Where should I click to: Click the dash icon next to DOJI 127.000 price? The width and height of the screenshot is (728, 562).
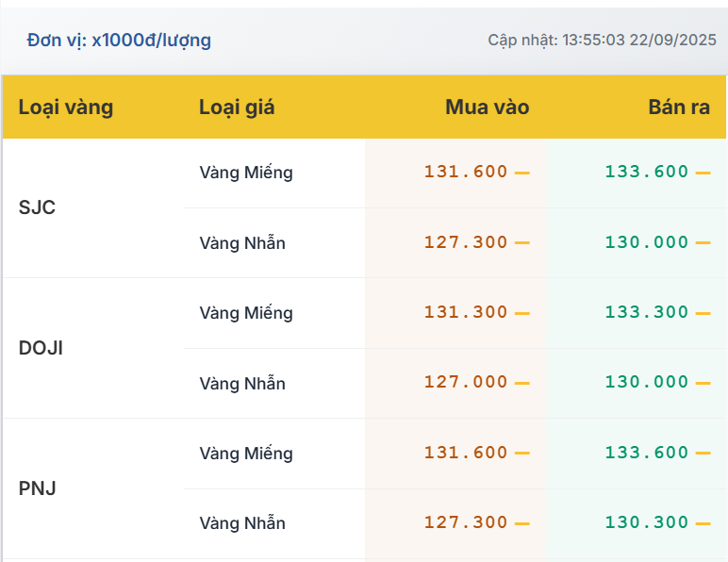521,383
